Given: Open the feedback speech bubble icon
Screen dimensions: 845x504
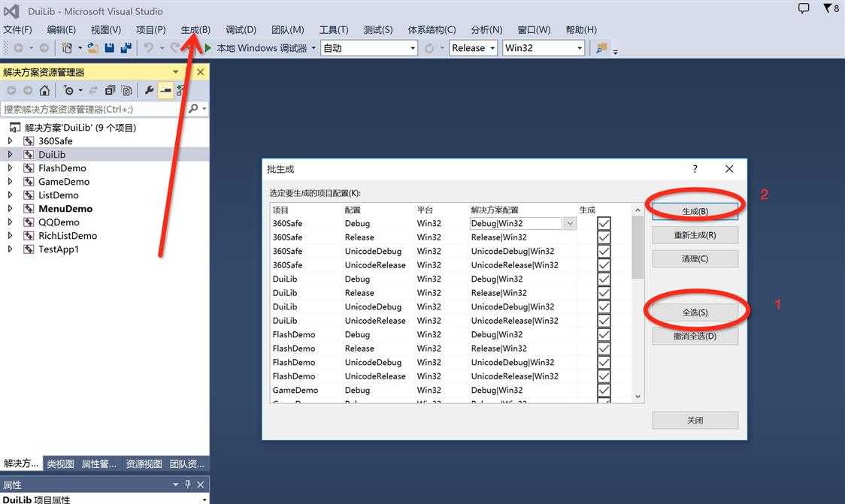Looking at the screenshot, I should tap(804, 8).
